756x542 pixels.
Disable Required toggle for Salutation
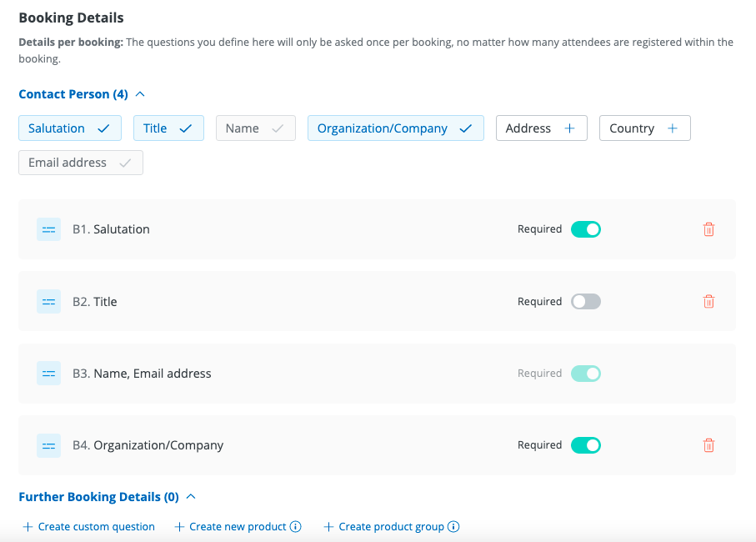585,229
